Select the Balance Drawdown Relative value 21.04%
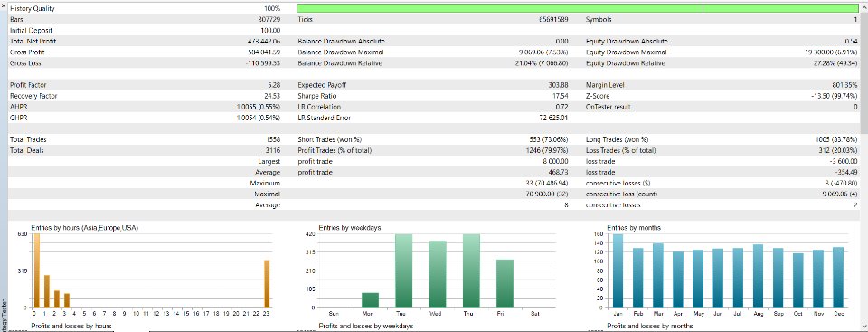The width and height of the screenshot is (868, 332). click(541, 63)
